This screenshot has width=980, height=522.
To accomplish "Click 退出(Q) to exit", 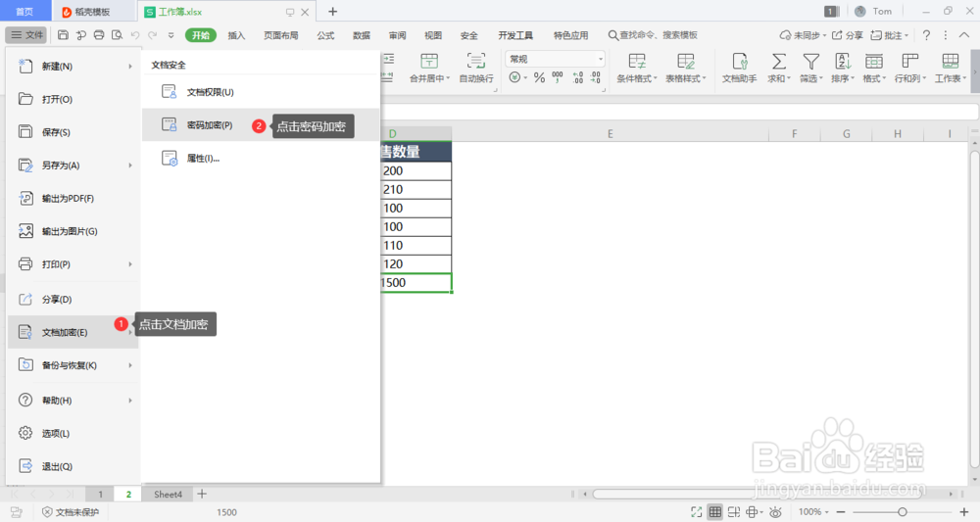I will 73,466.
